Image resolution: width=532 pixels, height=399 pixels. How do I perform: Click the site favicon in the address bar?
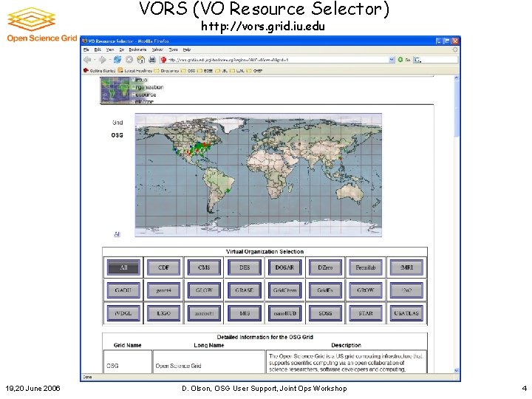pos(163,60)
